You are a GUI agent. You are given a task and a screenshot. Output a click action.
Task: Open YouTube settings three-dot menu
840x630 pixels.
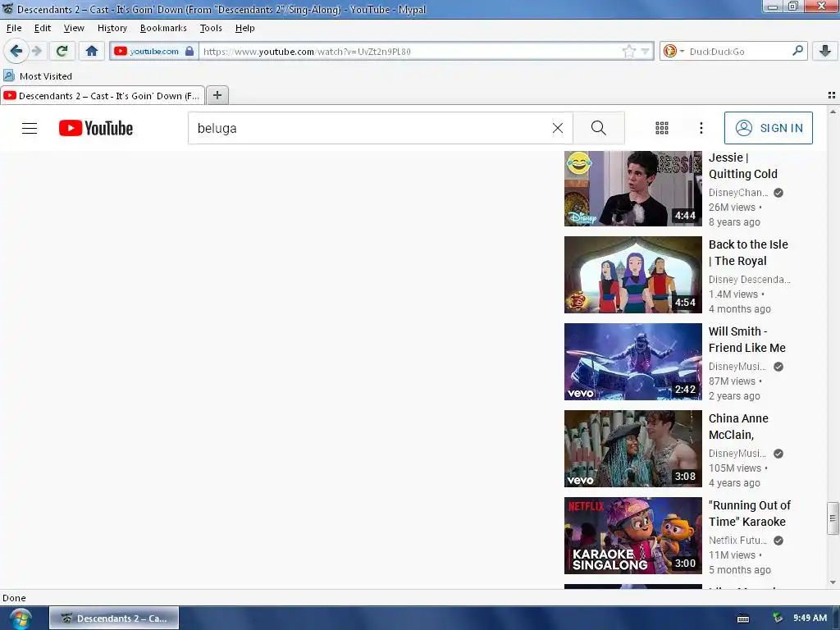tap(701, 127)
